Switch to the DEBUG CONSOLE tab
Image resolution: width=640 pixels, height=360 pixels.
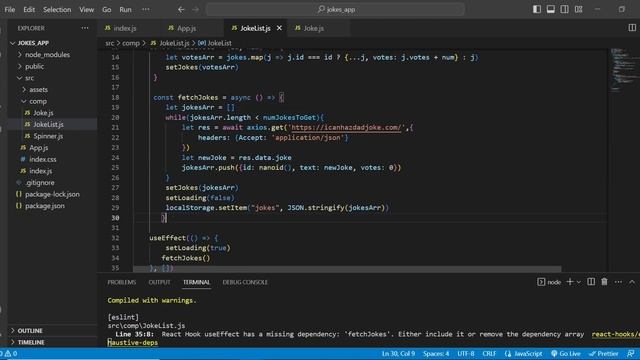coord(245,282)
